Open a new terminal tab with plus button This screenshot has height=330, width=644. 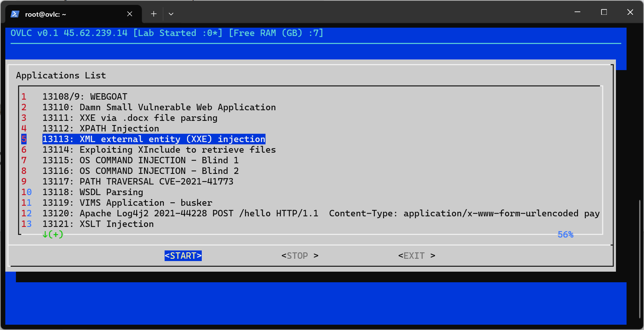pyautogui.click(x=154, y=14)
